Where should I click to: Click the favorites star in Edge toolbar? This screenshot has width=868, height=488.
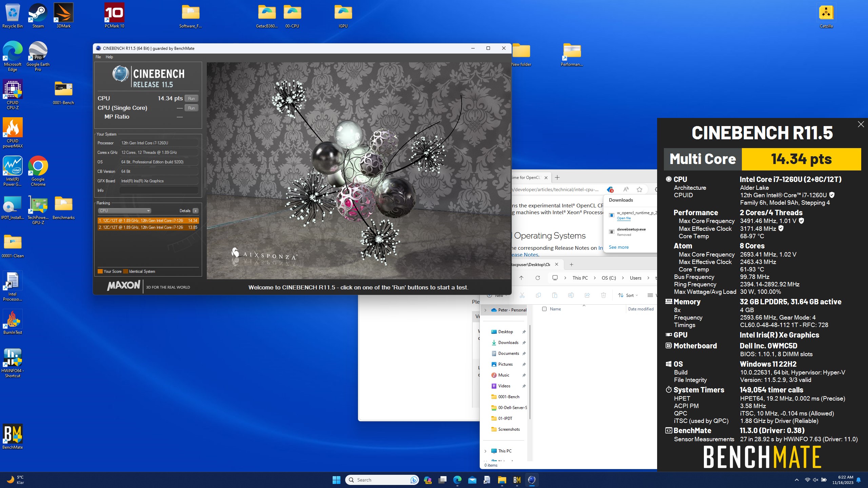[639, 189]
